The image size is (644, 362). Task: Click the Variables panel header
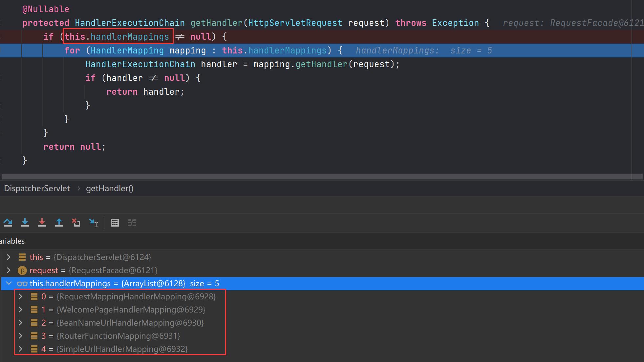[12, 241]
